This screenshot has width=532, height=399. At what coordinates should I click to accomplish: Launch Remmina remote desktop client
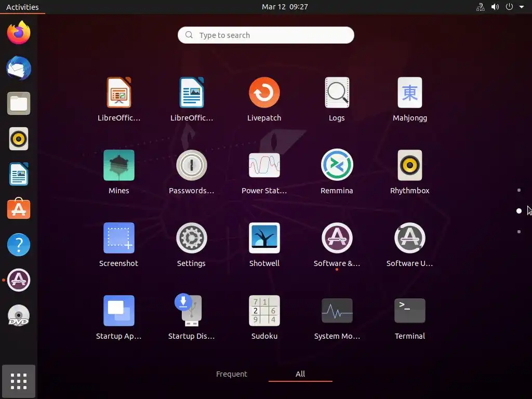point(337,171)
